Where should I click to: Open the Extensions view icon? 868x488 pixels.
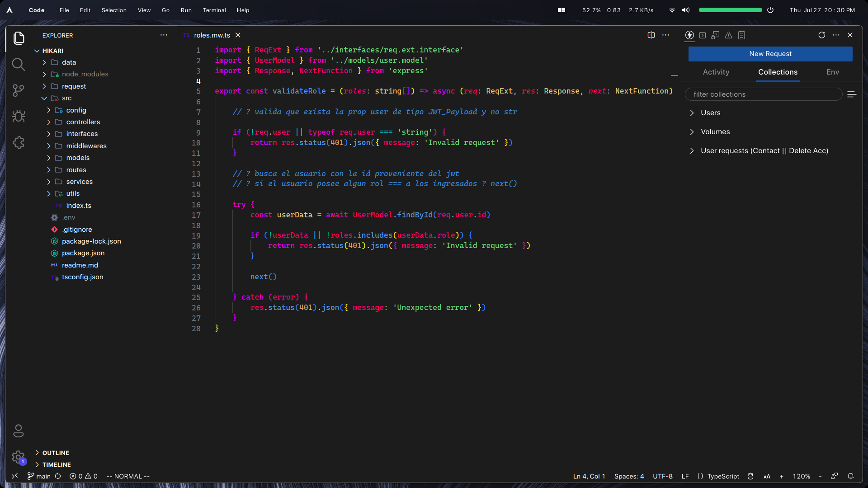pyautogui.click(x=19, y=143)
